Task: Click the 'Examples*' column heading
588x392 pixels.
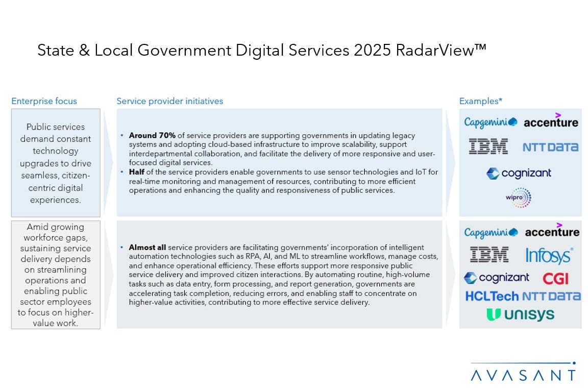Action: tap(480, 101)
